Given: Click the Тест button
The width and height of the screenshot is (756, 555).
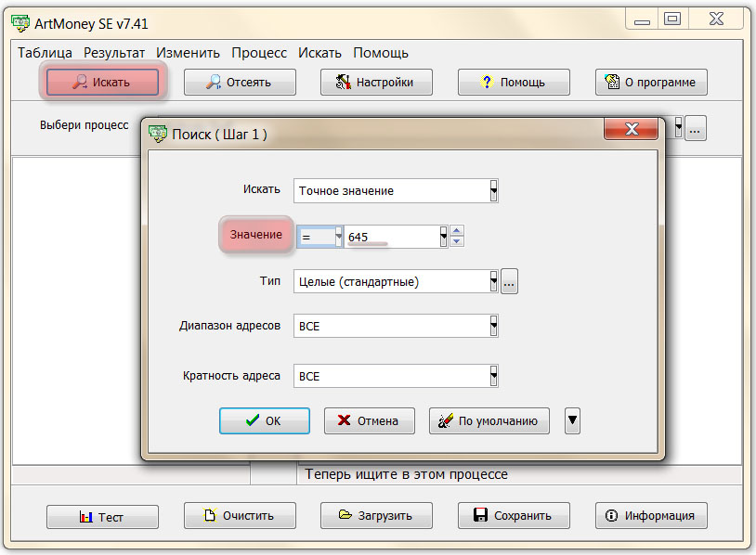Looking at the screenshot, I should (102, 517).
